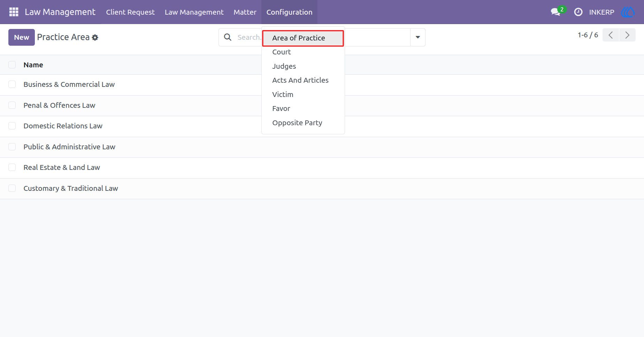644x337 pixels.
Task: Open the apps grid menu icon
Action: pyautogui.click(x=14, y=12)
